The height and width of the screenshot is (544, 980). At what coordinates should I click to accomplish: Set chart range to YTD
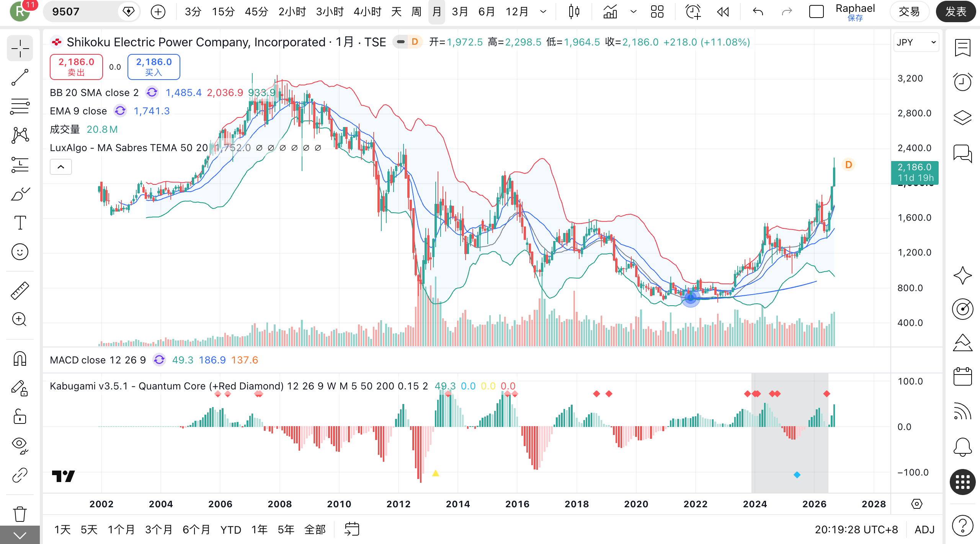pos(231,529)
